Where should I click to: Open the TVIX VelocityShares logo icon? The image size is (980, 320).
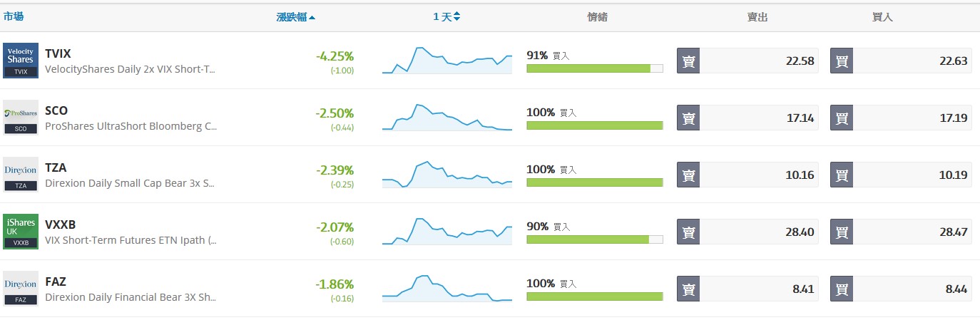pyautogui.click(x=21, y=61)
